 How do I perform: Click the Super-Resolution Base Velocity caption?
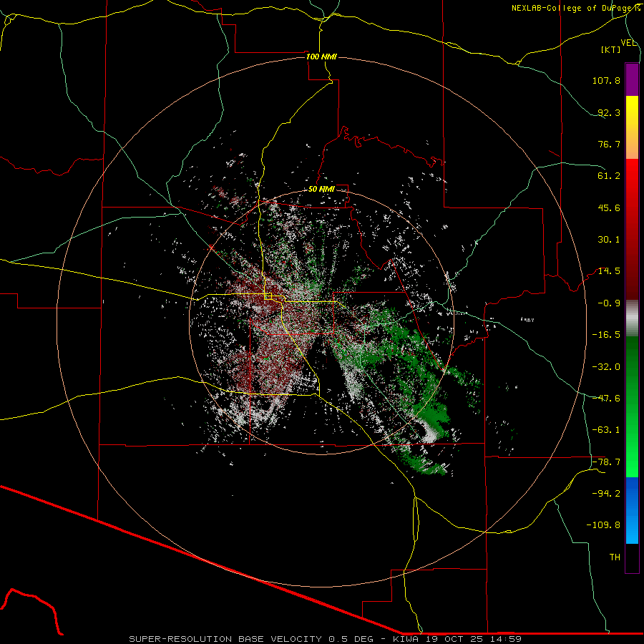[x=326, y=639]
